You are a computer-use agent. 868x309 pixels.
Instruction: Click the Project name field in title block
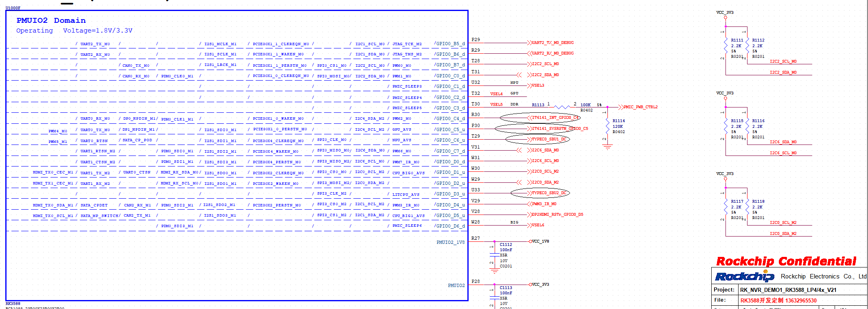click(788, 290)
